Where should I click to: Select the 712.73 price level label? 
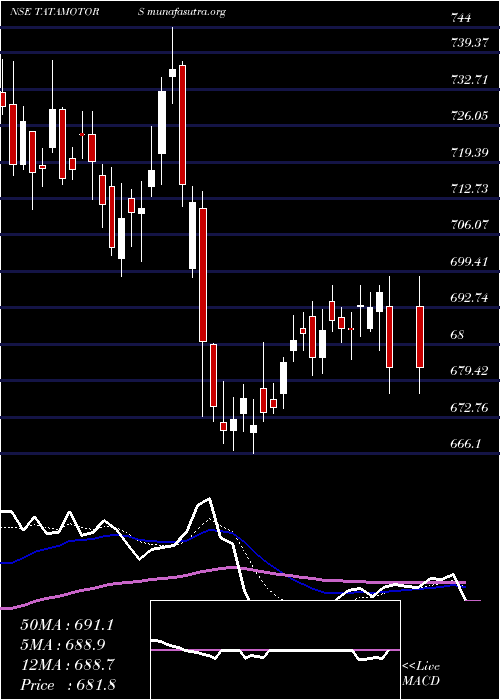pyautogui.click(x=469, y=189)
